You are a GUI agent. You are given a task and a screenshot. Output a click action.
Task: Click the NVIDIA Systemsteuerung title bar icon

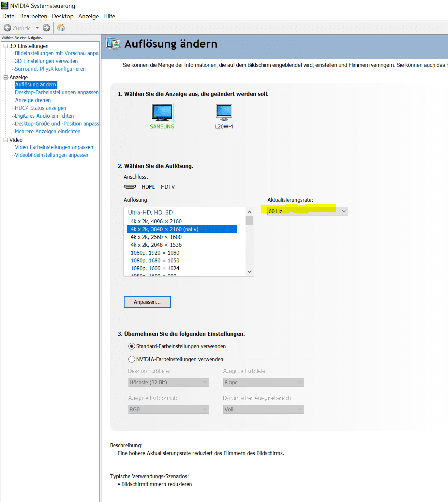5,6
